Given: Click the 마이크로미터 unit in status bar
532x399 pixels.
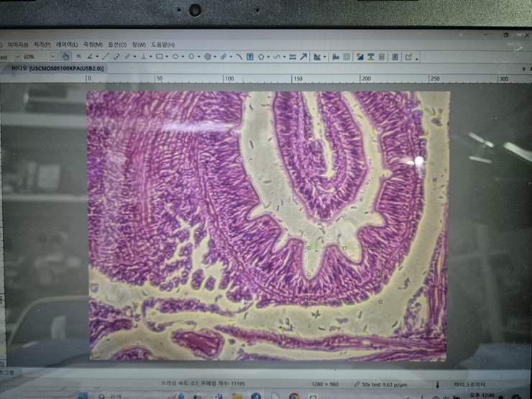Looking at the screenshot, I should click(470, 385).
